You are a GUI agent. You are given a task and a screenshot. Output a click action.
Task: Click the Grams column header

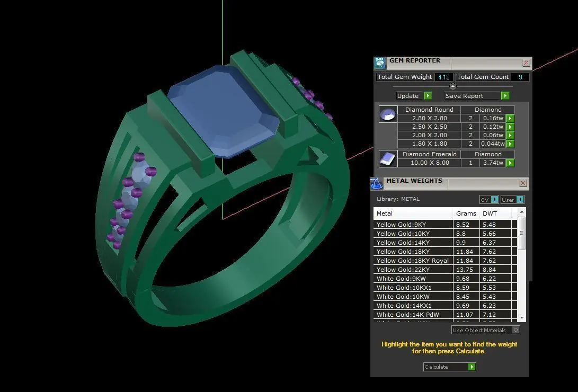466,213
